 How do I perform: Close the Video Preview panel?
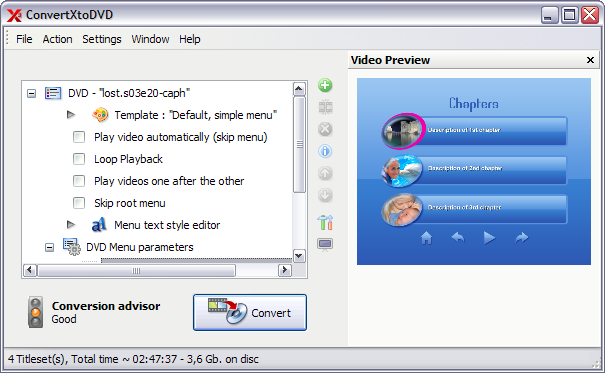(x=590, y=60)
